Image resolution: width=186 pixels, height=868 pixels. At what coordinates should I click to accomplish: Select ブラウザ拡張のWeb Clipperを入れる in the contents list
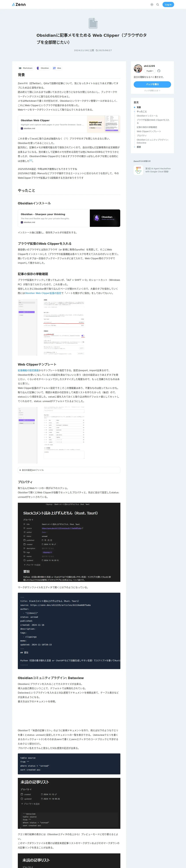point(153,121)
